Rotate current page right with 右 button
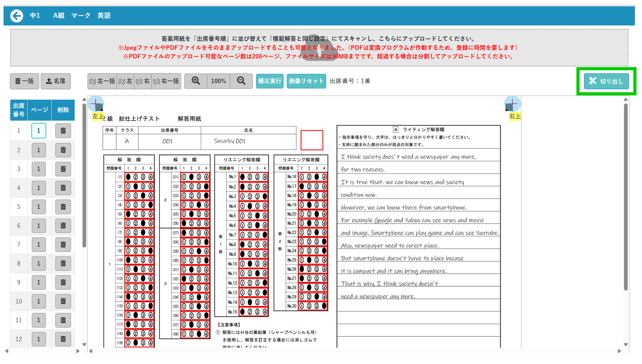 point(143,81)
